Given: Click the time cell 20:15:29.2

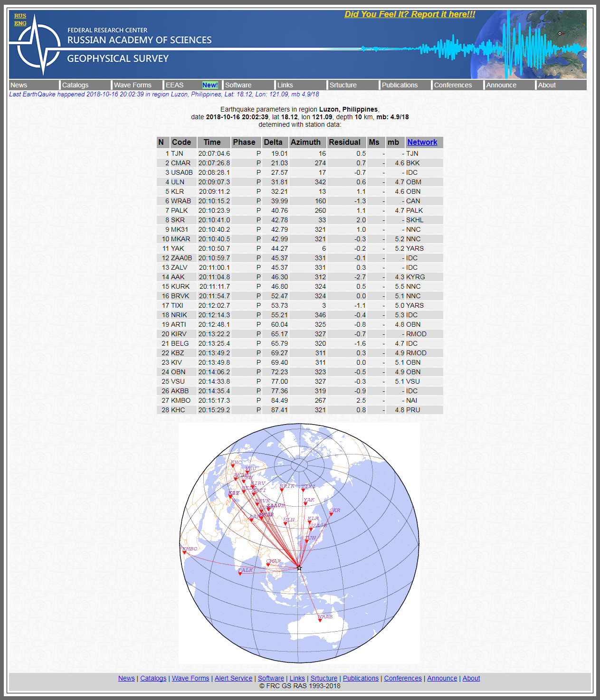Looking at the screenshot, I should (x=214, y=410).
